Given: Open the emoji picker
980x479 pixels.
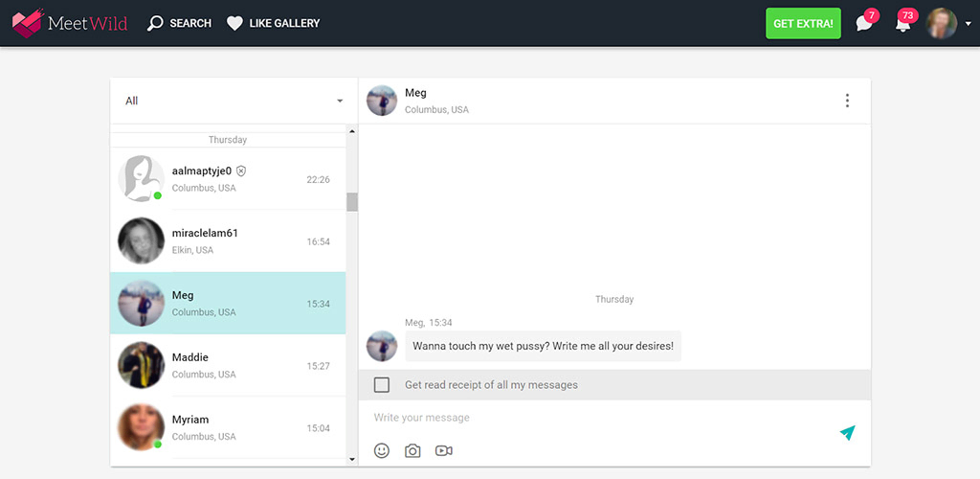Looking at the screenshot, I should pos(382,450).
